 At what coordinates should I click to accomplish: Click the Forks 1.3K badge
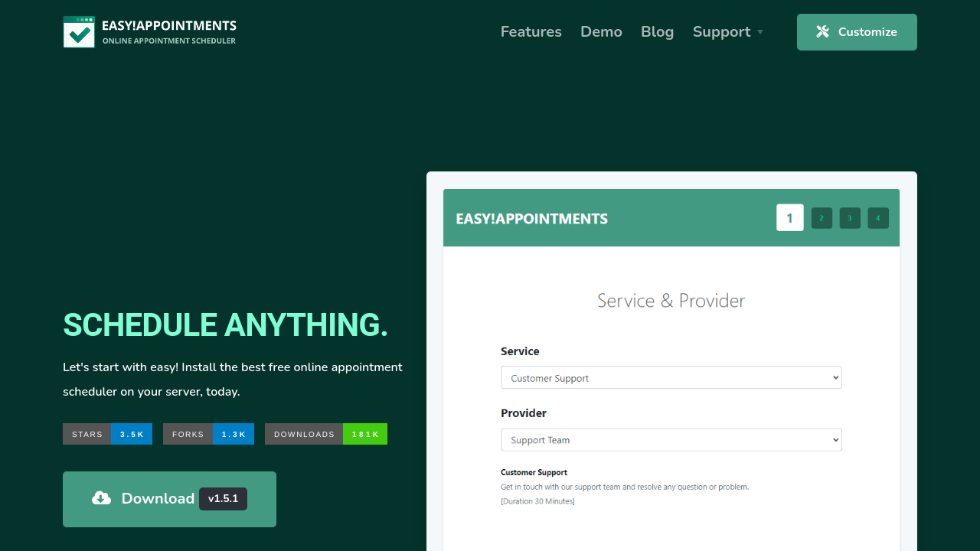(208, 434)
